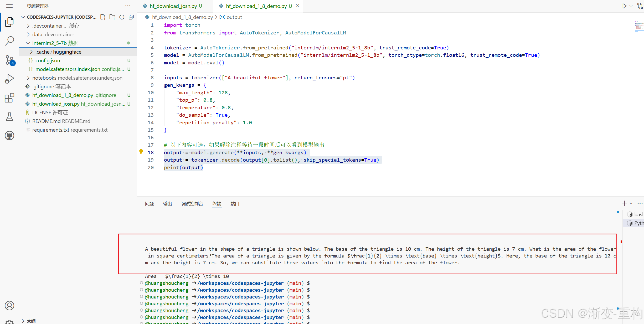Switch to hf_download_josn.py editor tab

(173, 6)
